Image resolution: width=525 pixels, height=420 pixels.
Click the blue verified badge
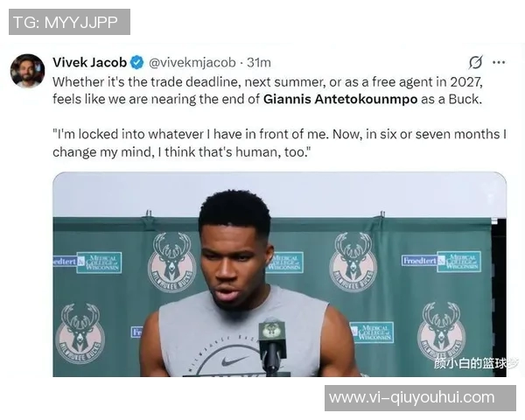(x=137, y=63)
